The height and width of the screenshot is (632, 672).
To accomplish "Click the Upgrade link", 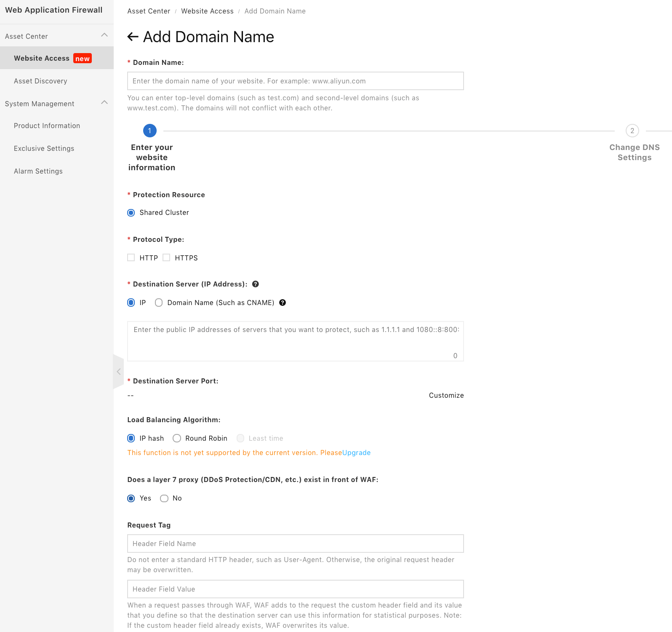I will coord(356,453).
